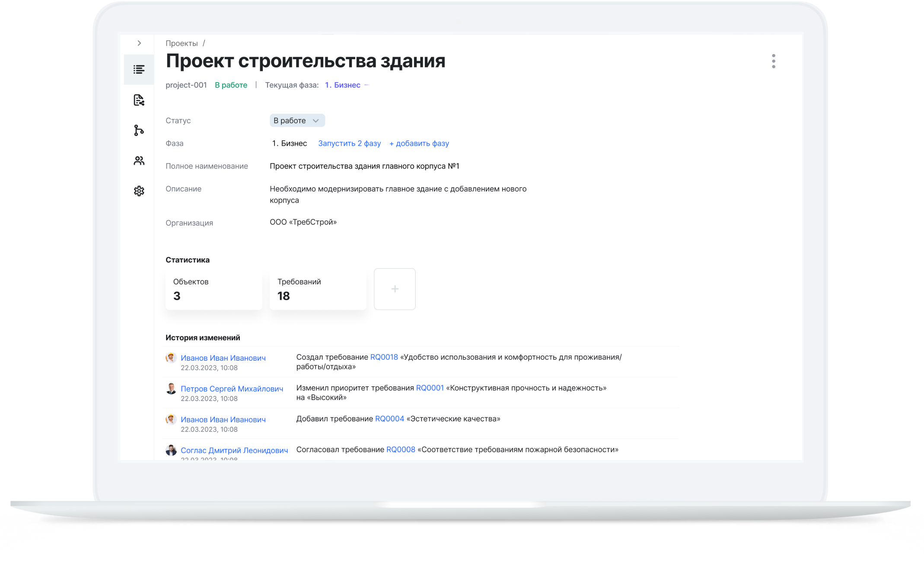Open requirement RQ0008 link
This screenshot has height=570, width=924.
[401, 449]
